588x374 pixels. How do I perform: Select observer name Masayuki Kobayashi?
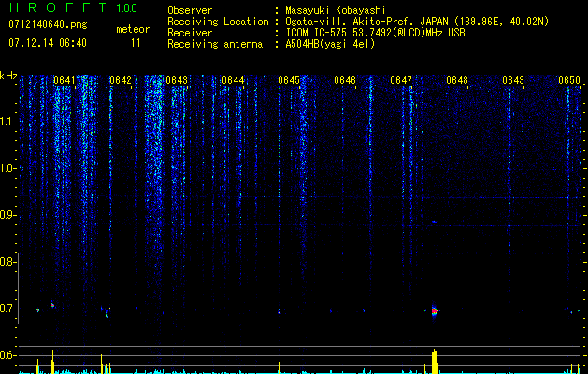[x=336, y=10]
